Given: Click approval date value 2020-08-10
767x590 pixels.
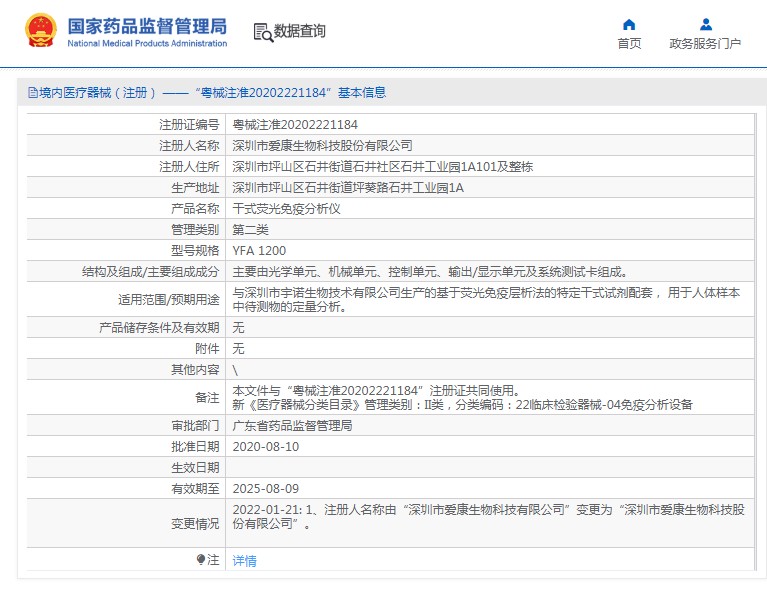Looking at the screenshot, I should click(x=265, y=446).
